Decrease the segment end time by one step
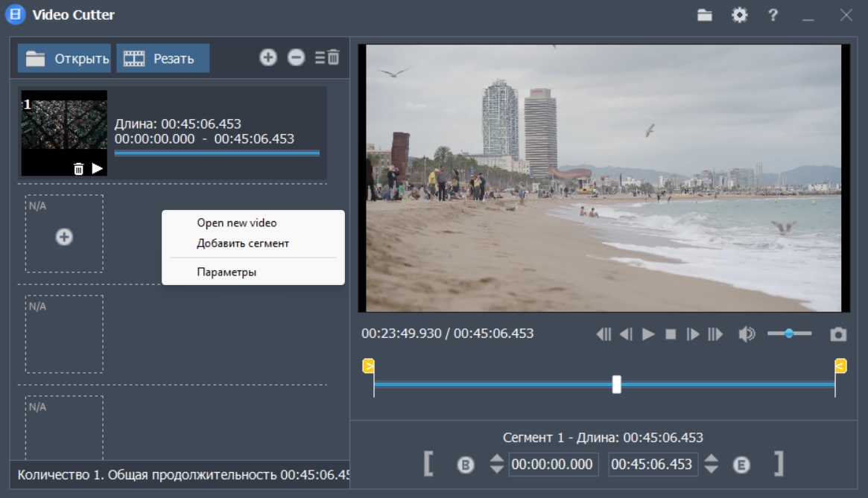The image size is (868, 498). [x=712, y=470]
